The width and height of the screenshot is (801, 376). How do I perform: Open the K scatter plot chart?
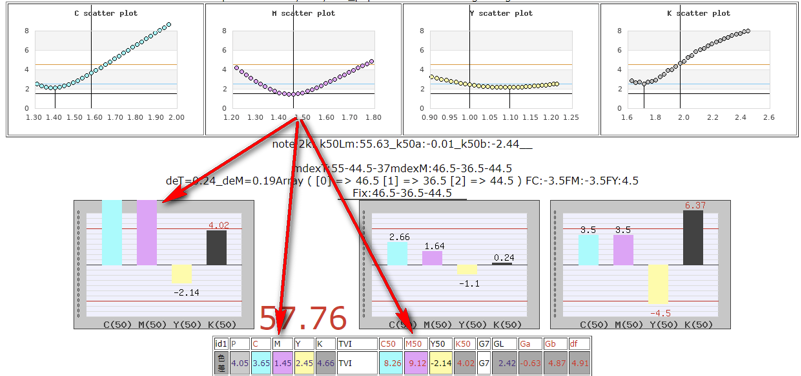[x=698, y=69]
